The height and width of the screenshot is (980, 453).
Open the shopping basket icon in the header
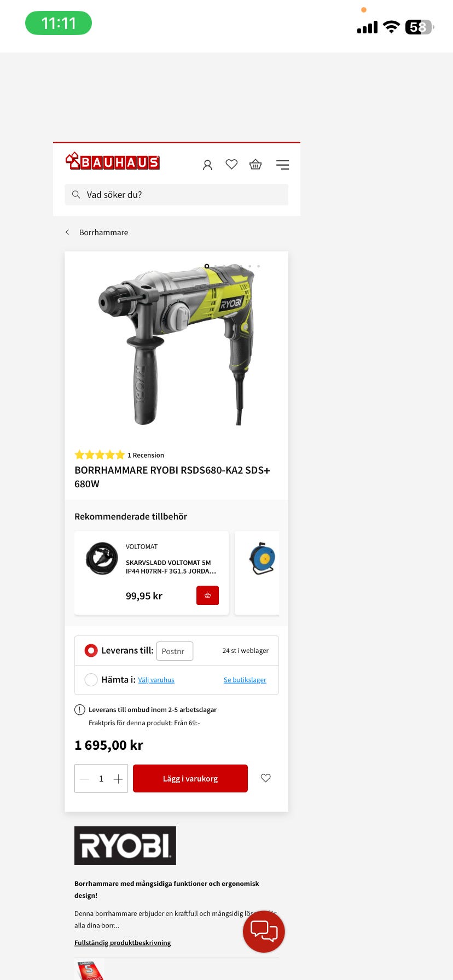[255, 164]
